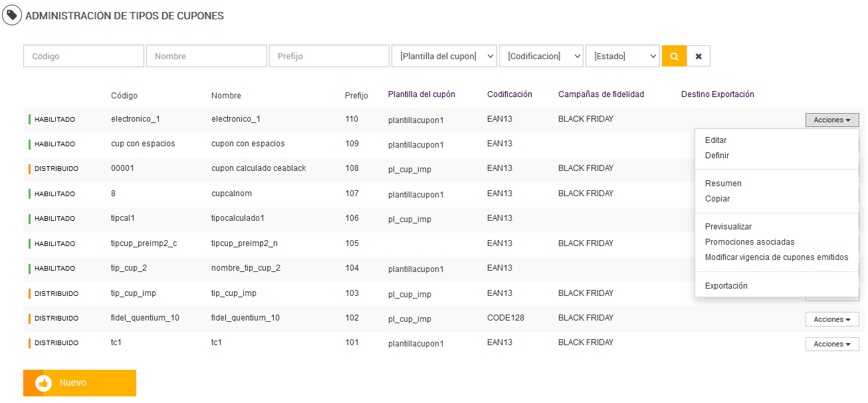
Task: Click the orange search magnifier button
Action: pos(674,57)
